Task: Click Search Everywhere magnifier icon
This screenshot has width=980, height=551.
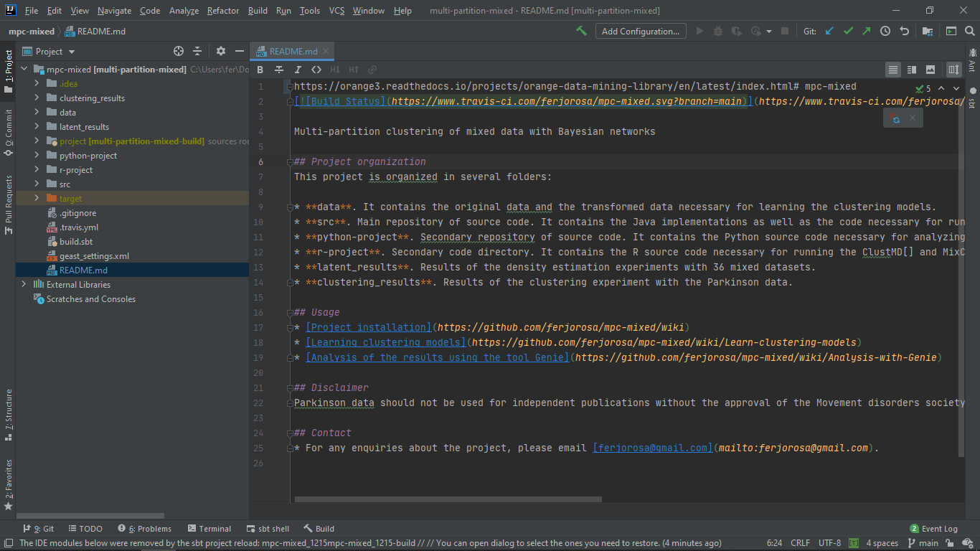Action: pos(969,31)
